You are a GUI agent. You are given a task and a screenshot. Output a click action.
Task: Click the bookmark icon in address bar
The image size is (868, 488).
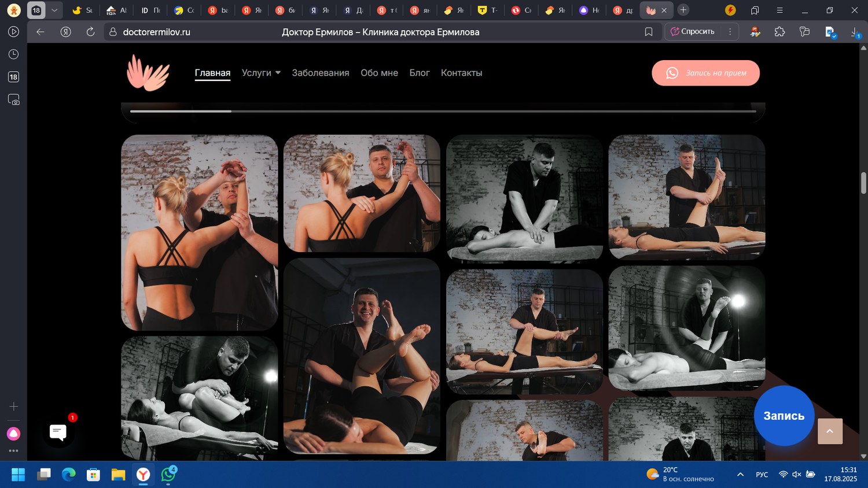pyautogui.click(x=649, y=32)
